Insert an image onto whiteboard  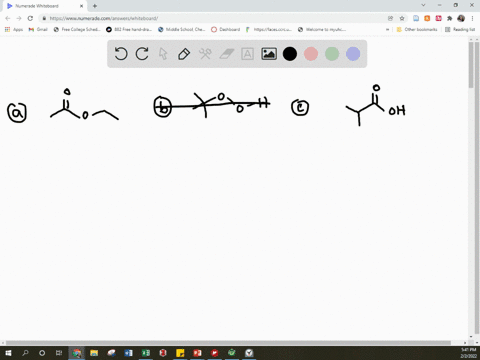pyautogui.click(x=269, y=54)
